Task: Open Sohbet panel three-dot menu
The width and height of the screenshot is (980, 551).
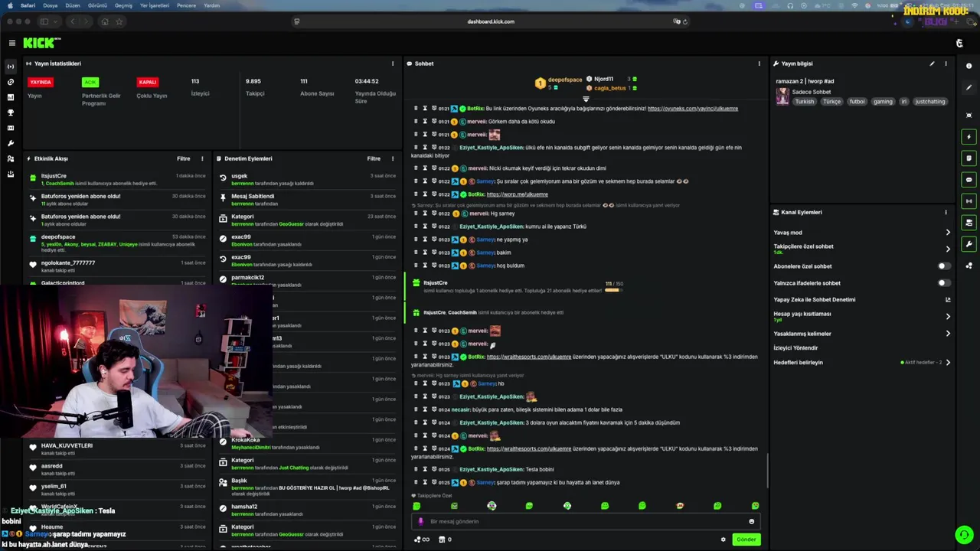Action: pyautogui.click(x=759, y=64)
